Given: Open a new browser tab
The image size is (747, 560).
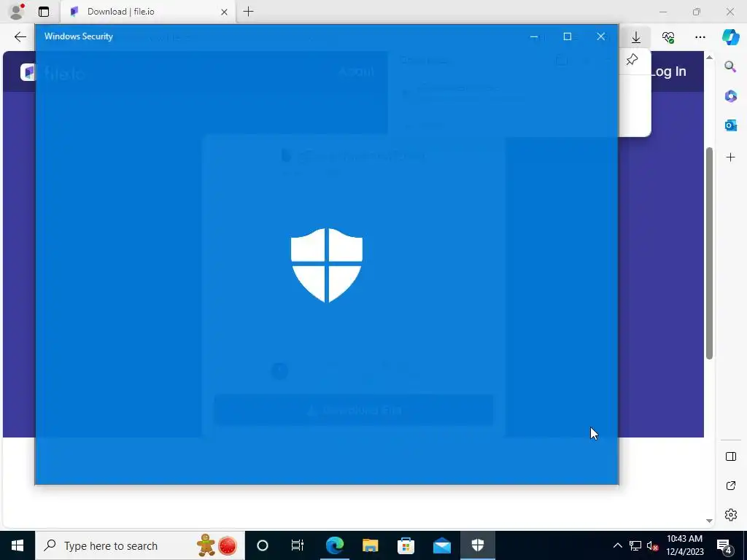Looking at the screenshot, I should pos(248,12).
